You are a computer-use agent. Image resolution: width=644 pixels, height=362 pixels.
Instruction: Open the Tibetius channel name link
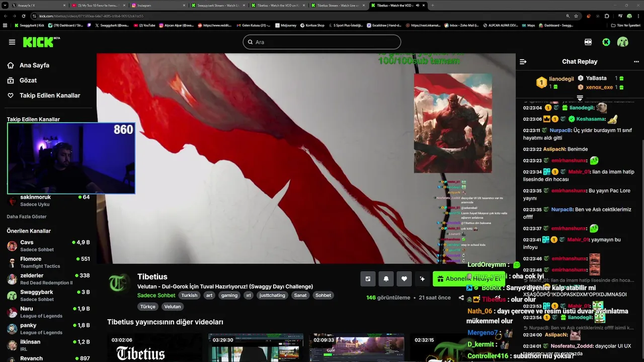pos(152,277)
